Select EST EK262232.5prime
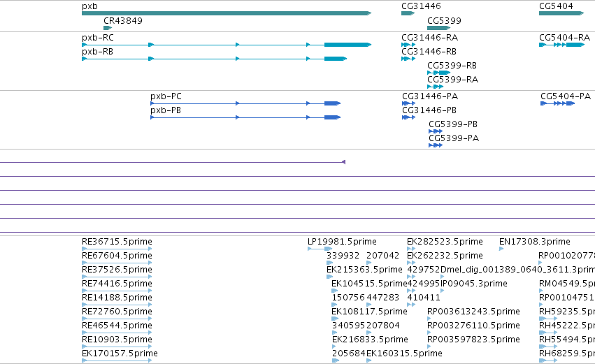The image size is (595, 364). (x=445, y=256)
